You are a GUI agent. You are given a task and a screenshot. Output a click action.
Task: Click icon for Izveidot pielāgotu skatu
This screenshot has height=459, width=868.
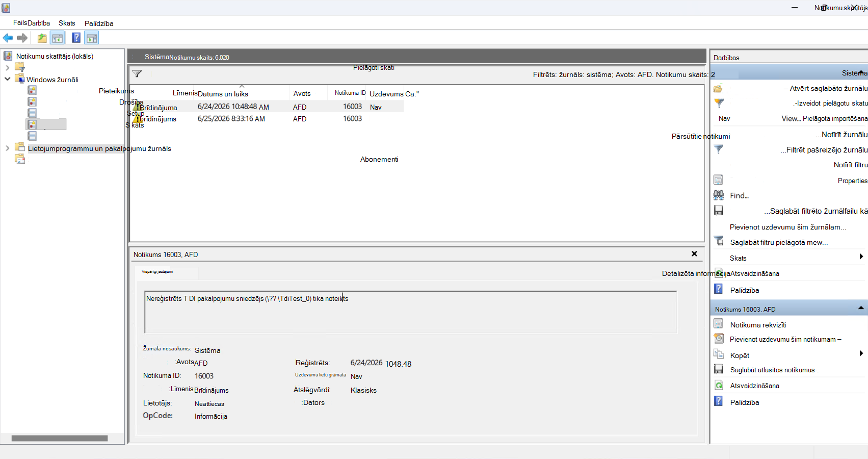719,103
